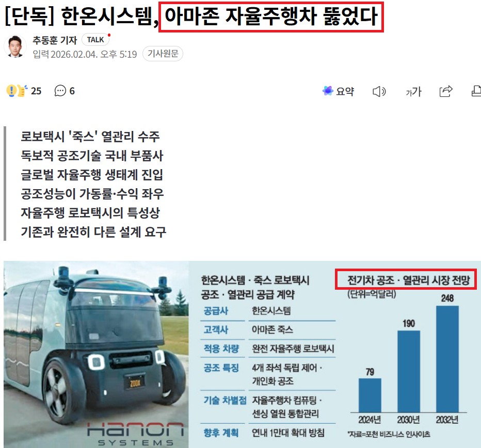Click the 고객사 아마존 죽스 table row
Viewport: 481px width, 448px height.
pos(268,330)
